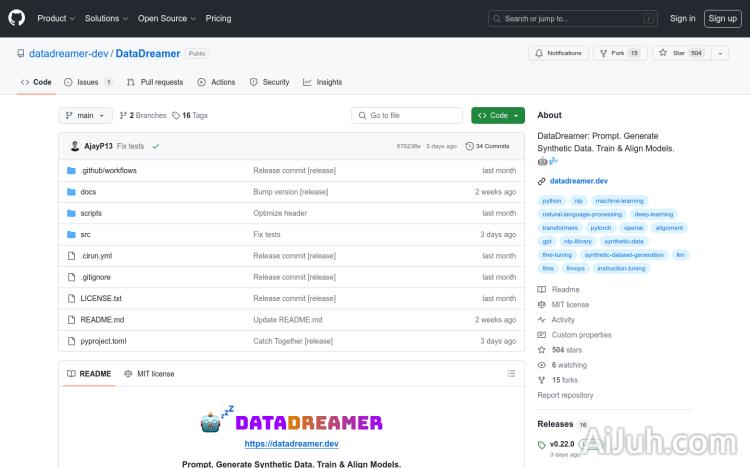Click the Go to file search field
Viewport: 750px width, 468px height.
(x=407, y=115)
